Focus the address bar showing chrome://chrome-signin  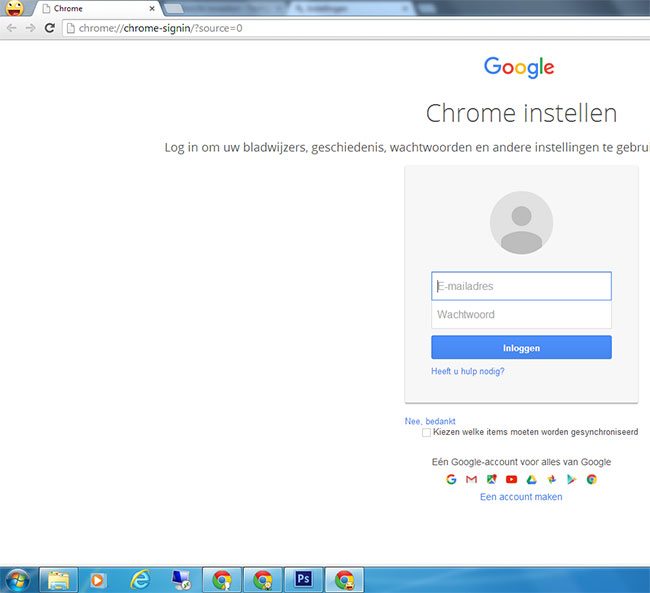357,28
